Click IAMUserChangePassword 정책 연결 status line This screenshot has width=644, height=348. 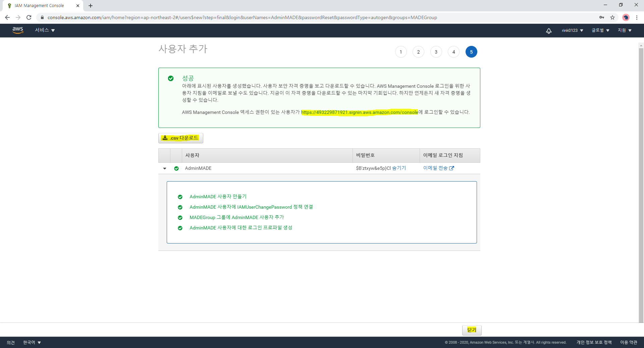click(251, 207)
